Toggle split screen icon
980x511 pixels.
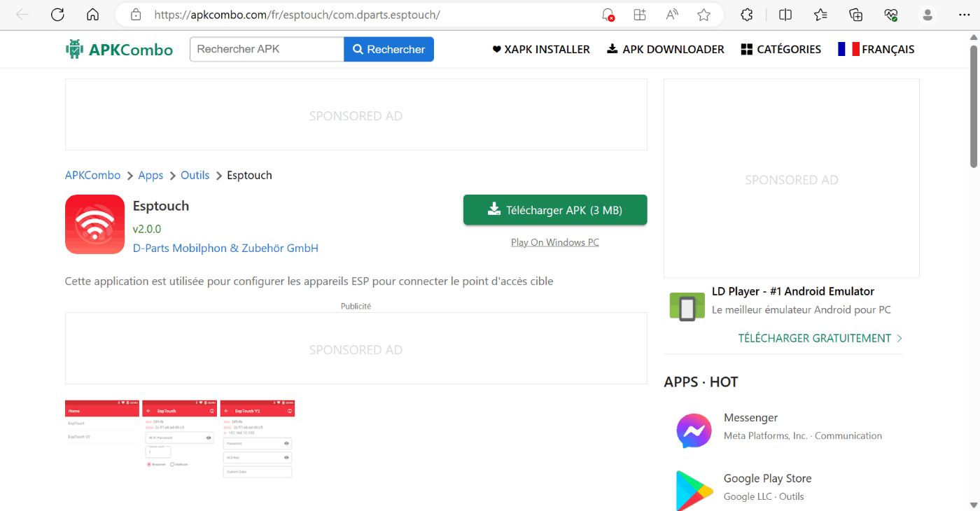pos(785,15)
